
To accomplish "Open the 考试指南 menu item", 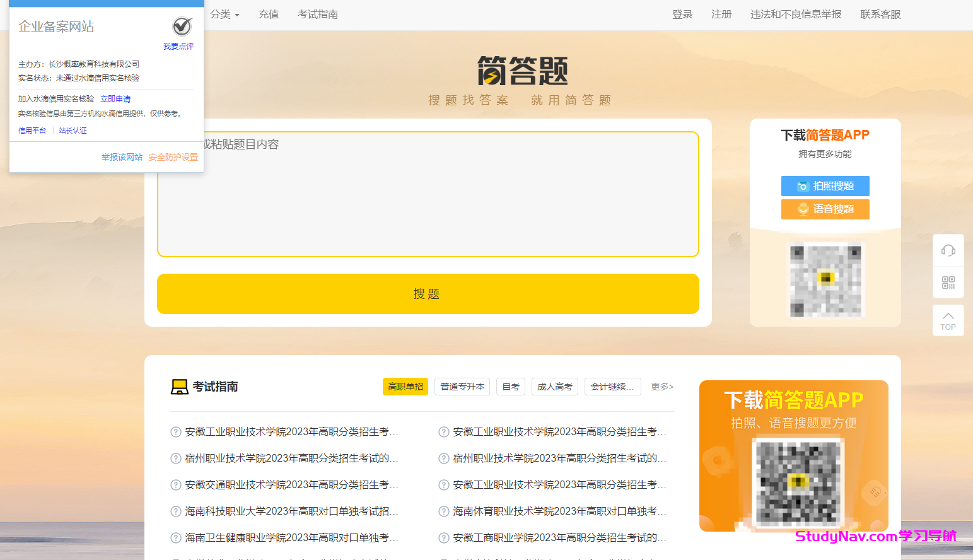I will (319, 14).
